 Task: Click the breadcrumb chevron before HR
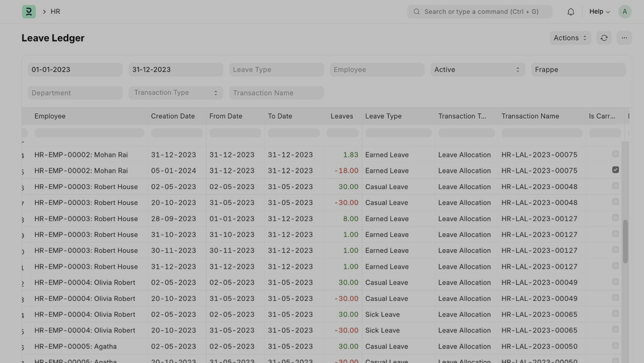pos(44,12)
